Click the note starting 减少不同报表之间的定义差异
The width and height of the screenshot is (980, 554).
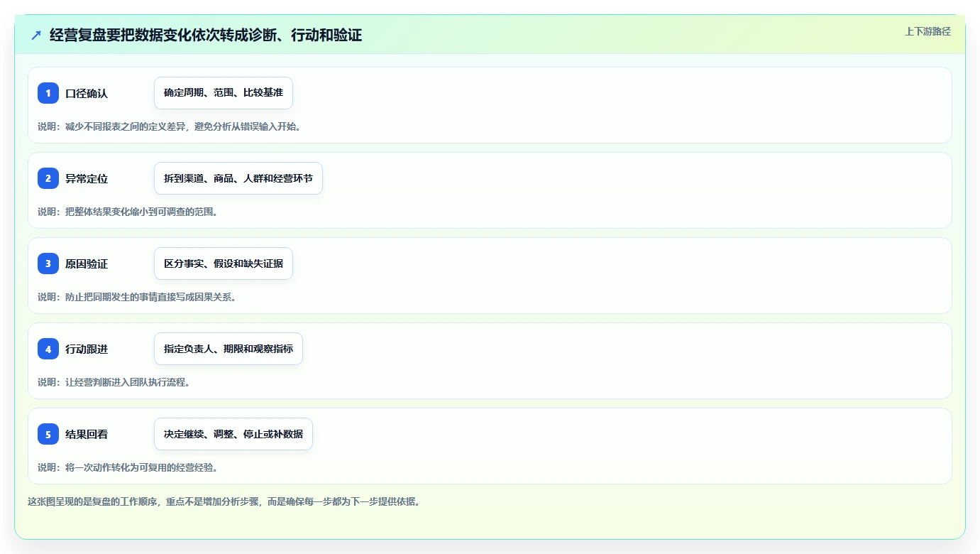(x=169, y=126)
